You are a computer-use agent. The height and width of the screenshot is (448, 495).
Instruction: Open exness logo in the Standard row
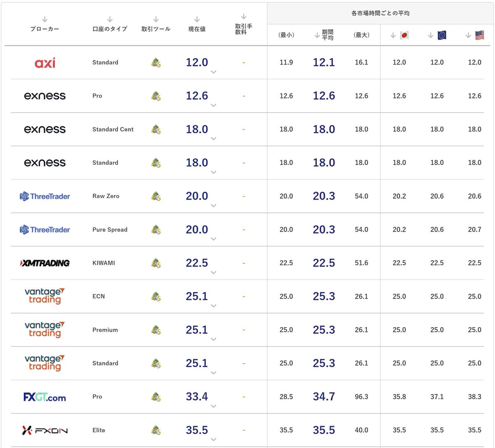tap(45, 163)
